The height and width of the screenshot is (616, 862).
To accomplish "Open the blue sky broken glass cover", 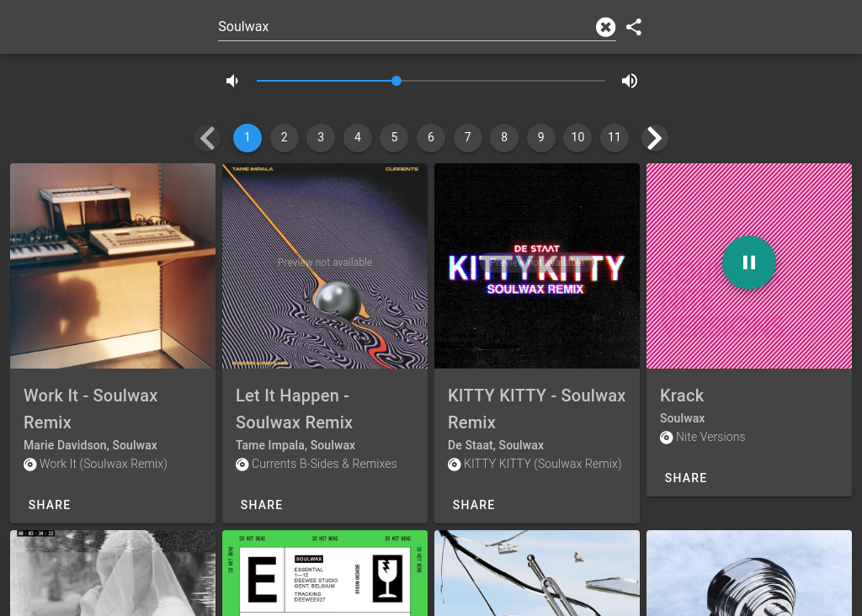I will point(537,573).
